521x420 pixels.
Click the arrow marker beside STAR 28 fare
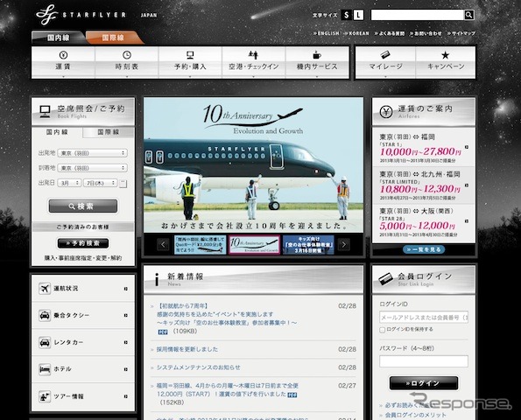[467, 221]
